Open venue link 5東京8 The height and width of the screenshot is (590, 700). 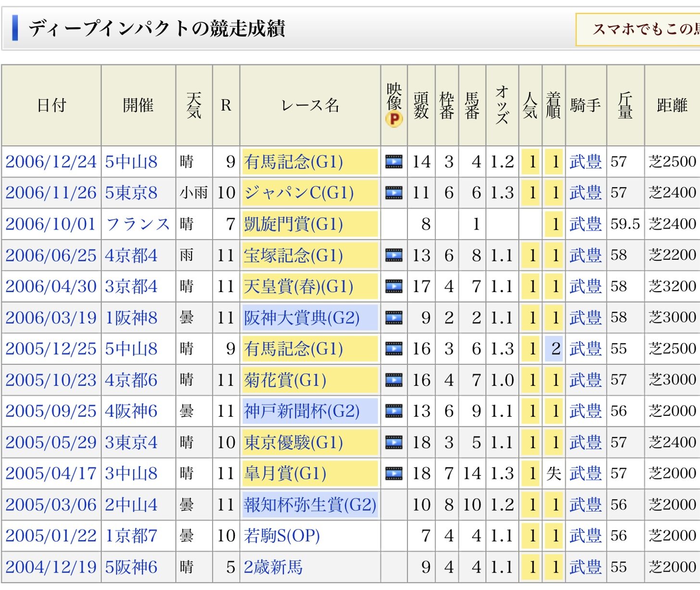(131, 193)
